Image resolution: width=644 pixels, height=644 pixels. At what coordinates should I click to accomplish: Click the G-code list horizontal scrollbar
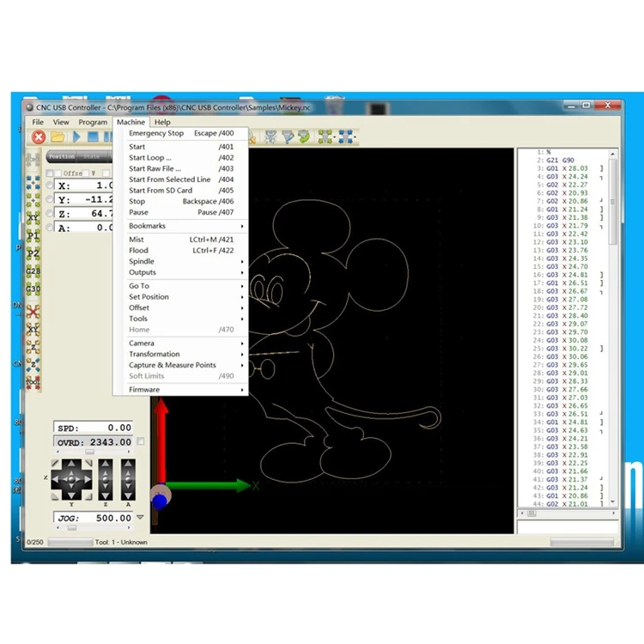pos(568,513)
